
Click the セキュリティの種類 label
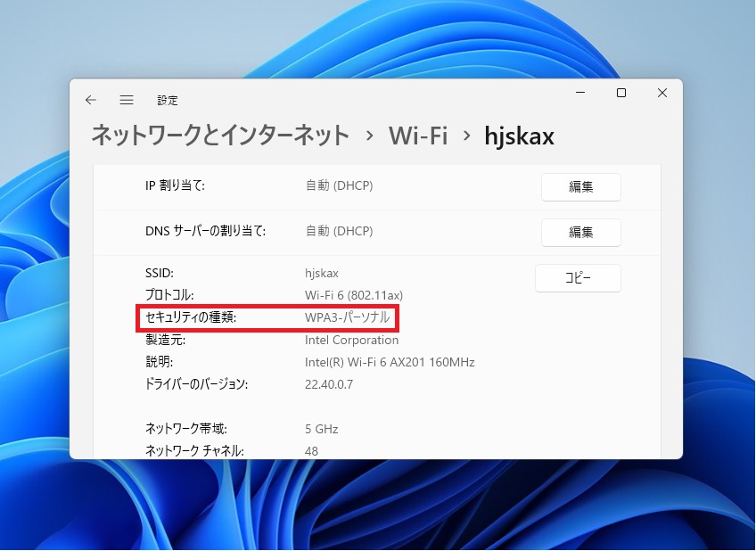(191, 317)
